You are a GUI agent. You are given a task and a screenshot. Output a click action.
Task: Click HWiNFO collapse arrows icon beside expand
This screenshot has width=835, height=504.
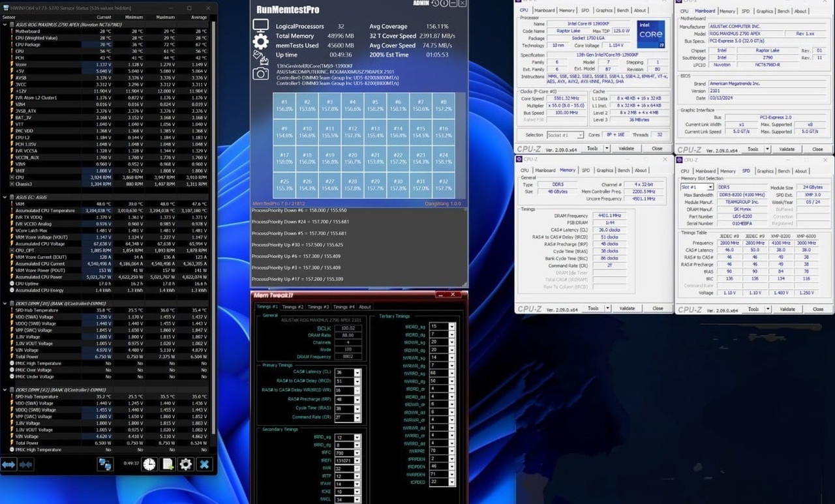(26, 464)
